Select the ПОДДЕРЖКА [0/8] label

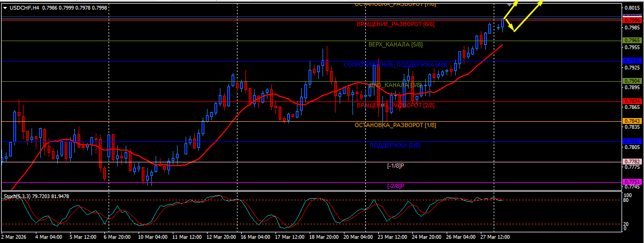pos(395,145)
